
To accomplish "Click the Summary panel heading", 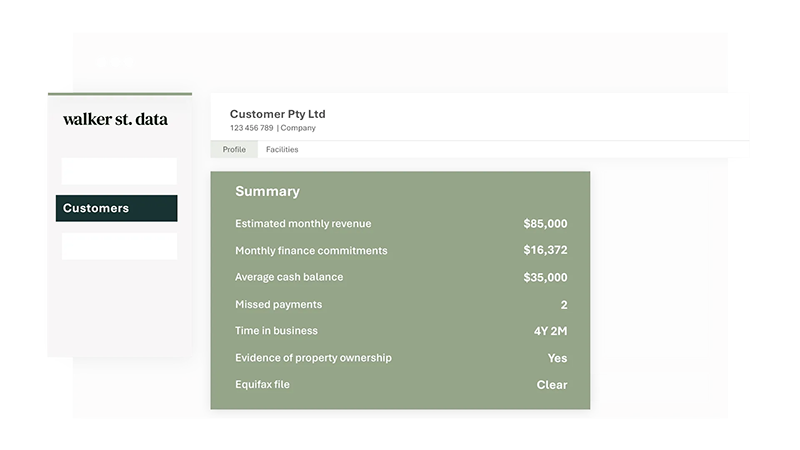I will pos(267,191).
